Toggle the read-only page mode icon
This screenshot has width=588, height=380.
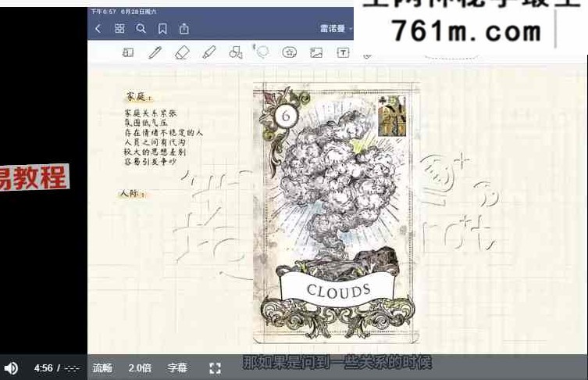128,52
